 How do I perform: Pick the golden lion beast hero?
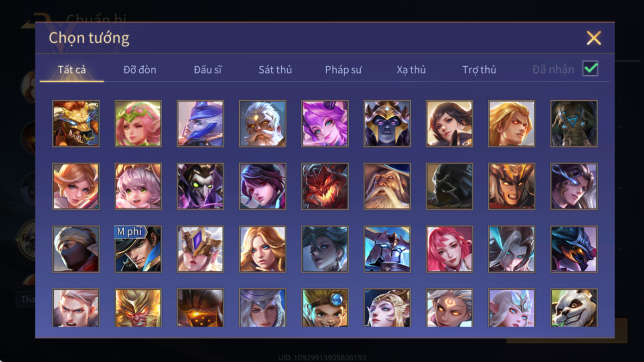[x=76, y=124]
